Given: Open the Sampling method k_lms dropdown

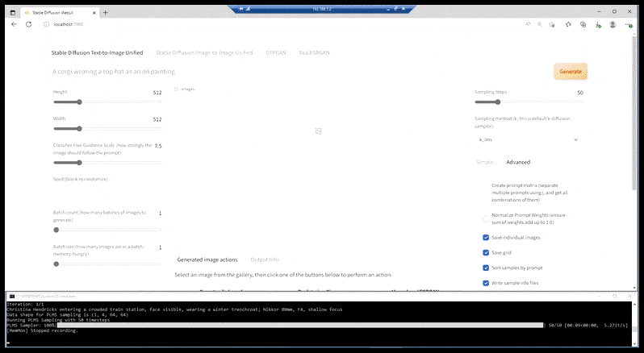Looking at the screenshot, I should click(x=528, y=139).
